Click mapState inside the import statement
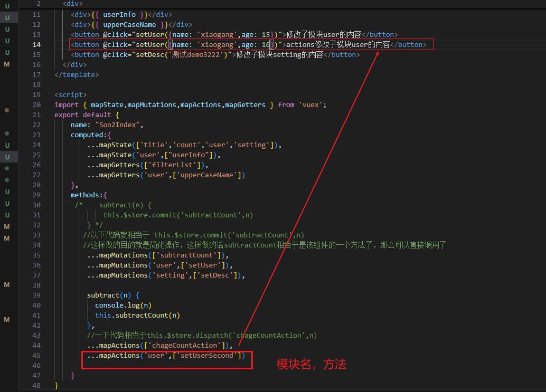 (107, 104)
